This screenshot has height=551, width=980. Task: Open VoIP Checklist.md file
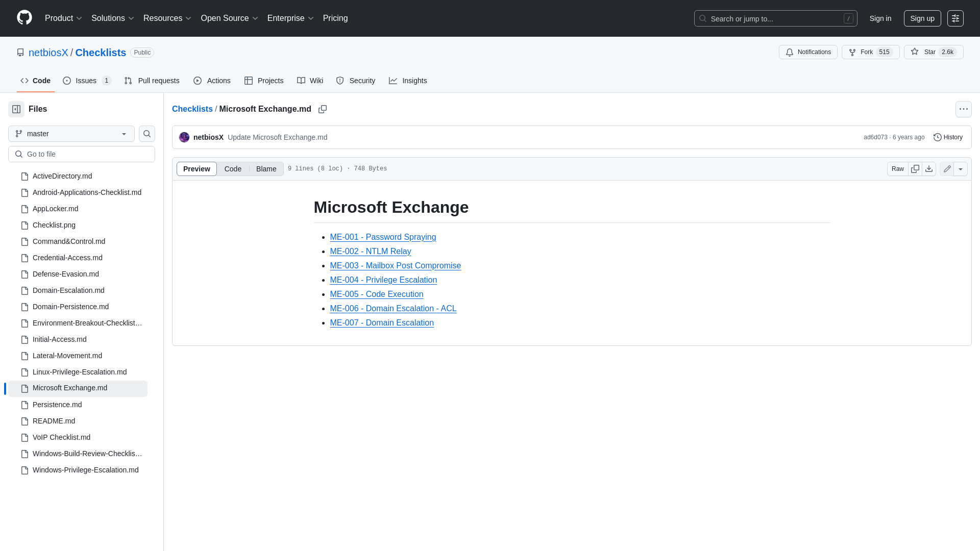78,438
